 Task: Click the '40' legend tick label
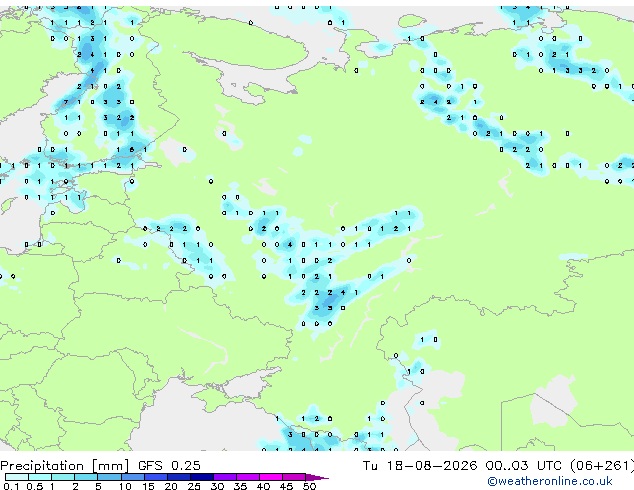(x=263, y=486)
